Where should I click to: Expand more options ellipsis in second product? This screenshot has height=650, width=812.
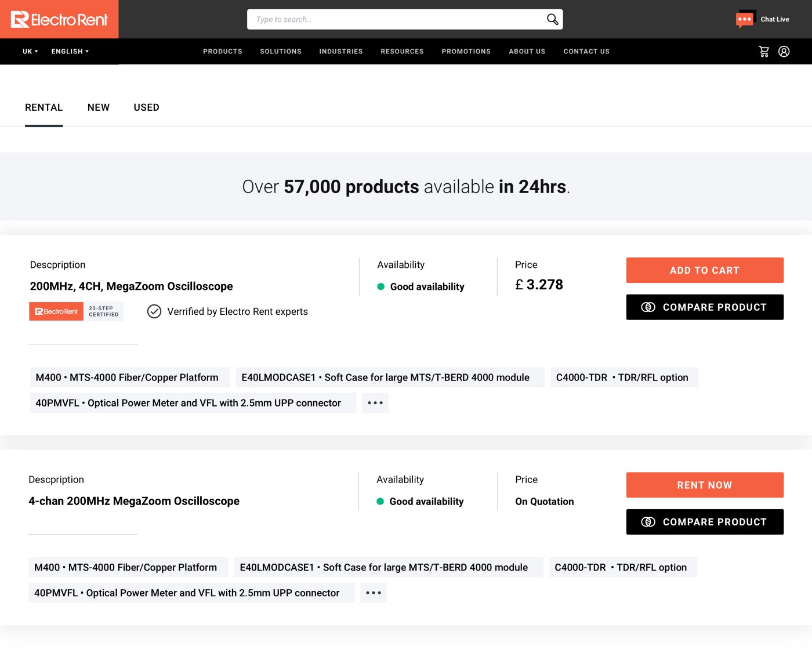point(374,593)
